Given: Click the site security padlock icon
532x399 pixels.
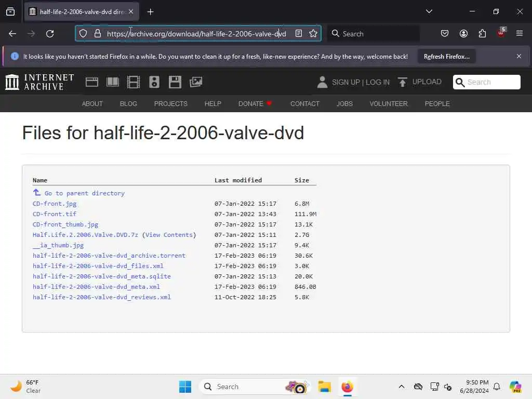Looking at the screenshot, I should point(98,34).
